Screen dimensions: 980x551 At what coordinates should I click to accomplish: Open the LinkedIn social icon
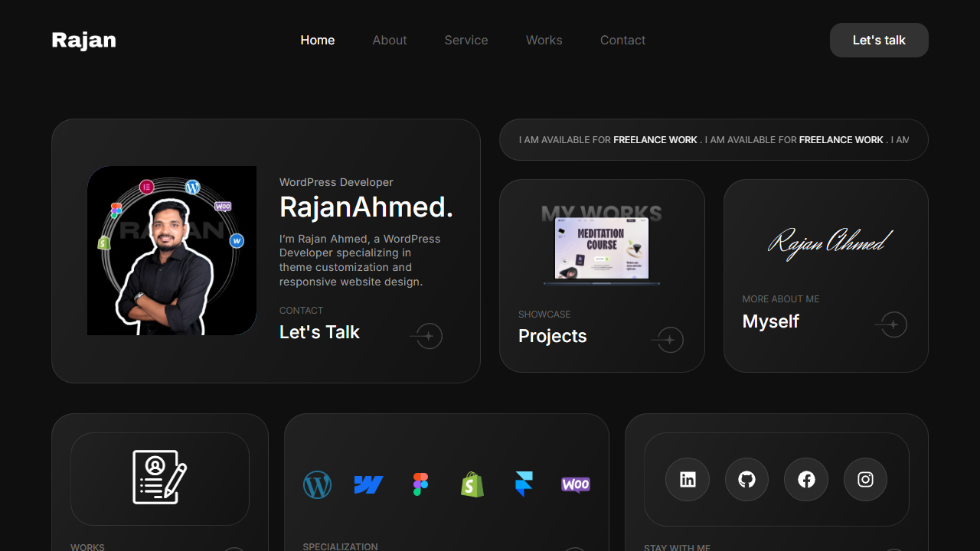(688, 480)
